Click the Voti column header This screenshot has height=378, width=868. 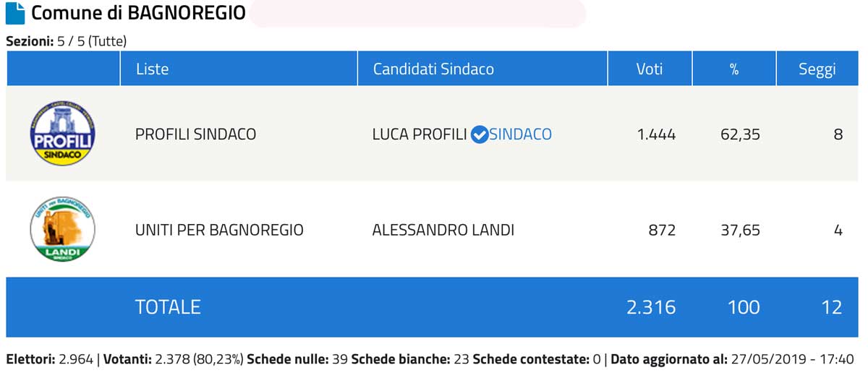pyautogui.click(x=649, y=69)
